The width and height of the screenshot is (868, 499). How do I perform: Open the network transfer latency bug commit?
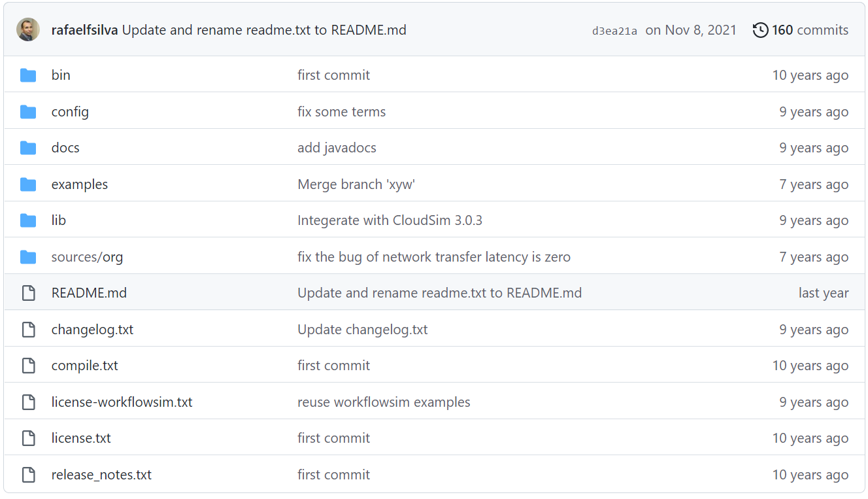[434, 257]
